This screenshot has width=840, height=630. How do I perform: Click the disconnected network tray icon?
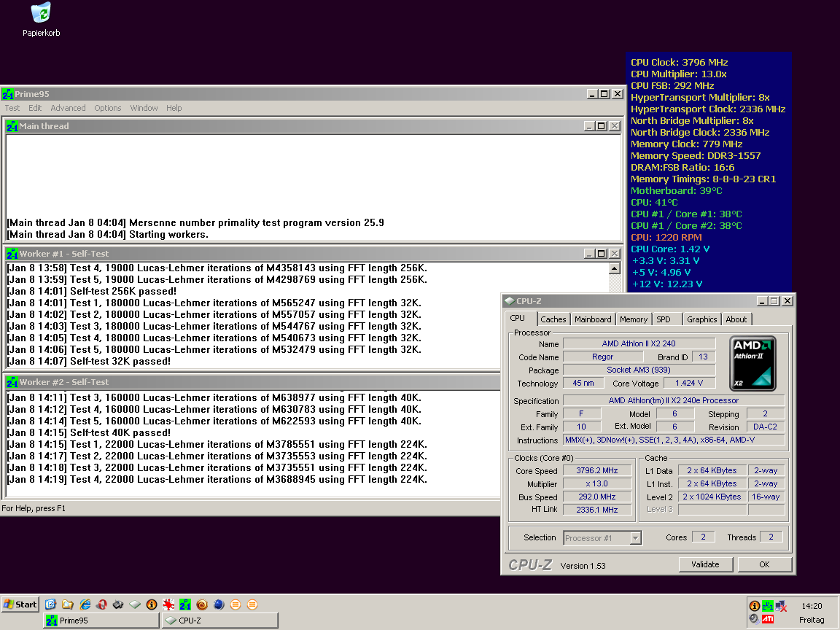tap(782, 606)
